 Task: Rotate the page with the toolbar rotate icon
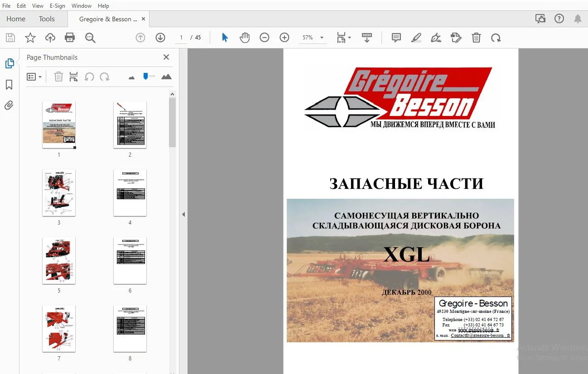496,38
